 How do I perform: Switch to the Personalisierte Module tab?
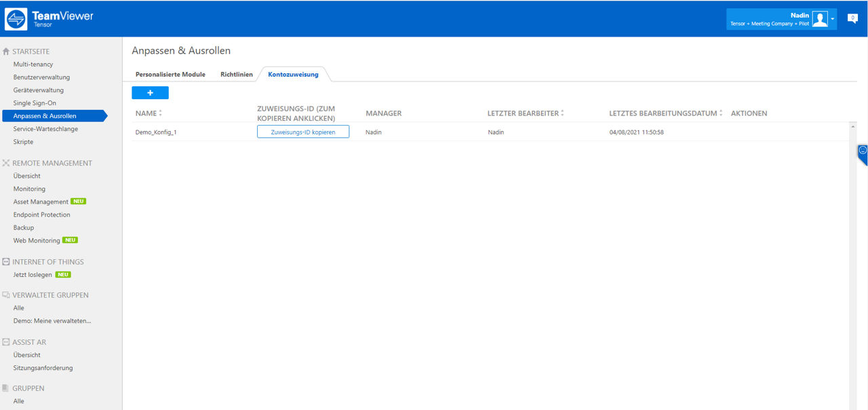170,74
